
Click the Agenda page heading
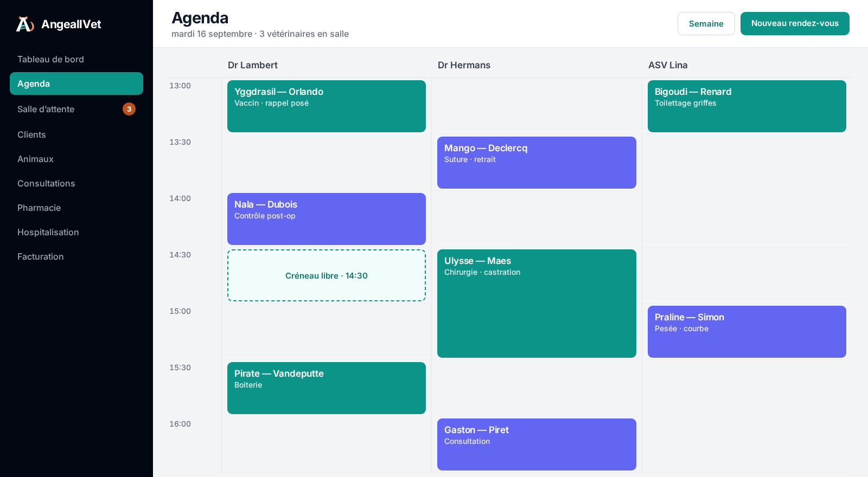click(200, 18)
